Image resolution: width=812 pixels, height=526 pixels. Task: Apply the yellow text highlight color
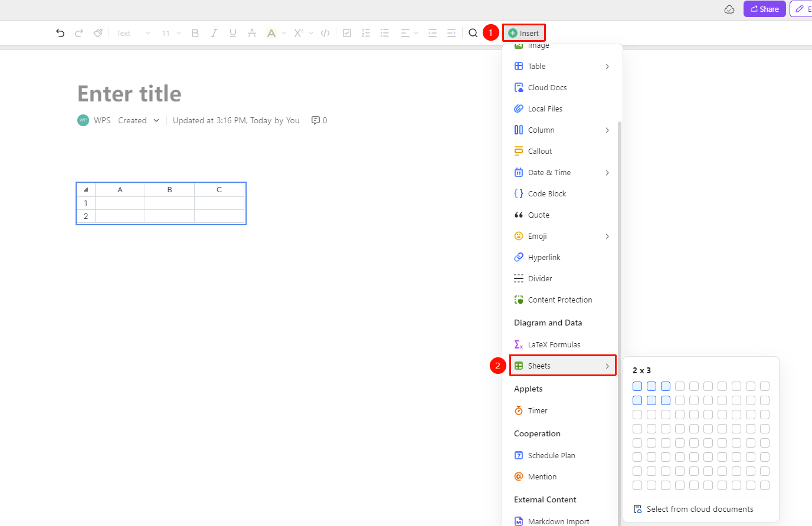tap(271, 33)
